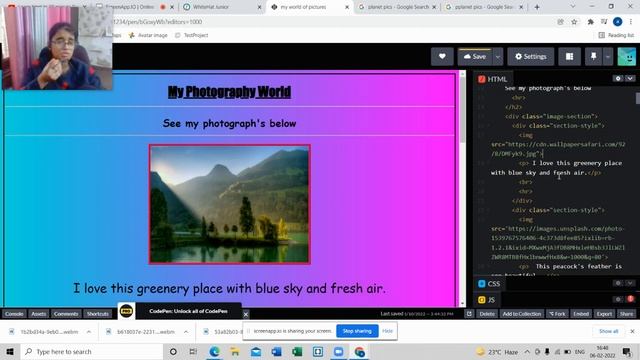Click the heart (love pen) icon
Screen dimensions: 640x360
pos(442,56)
